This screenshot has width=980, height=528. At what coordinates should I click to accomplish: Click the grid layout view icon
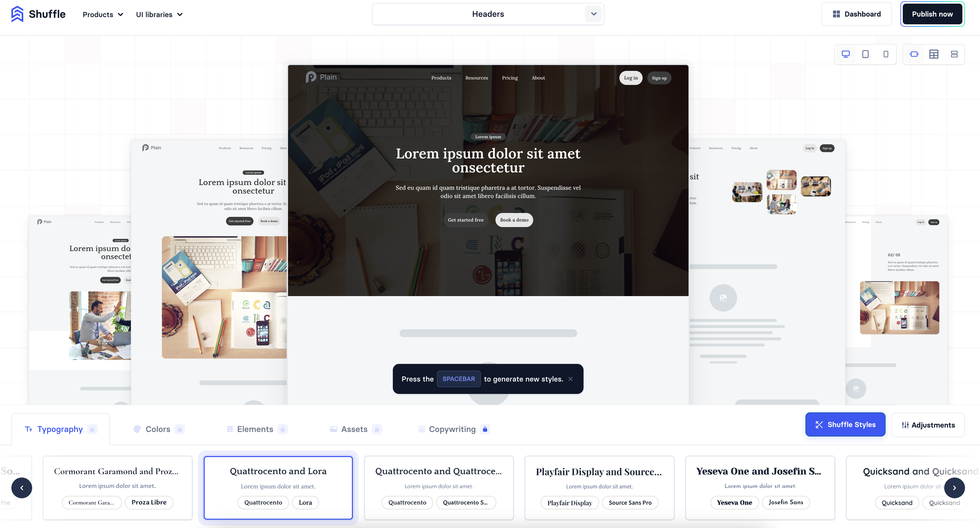pos(934,54)
